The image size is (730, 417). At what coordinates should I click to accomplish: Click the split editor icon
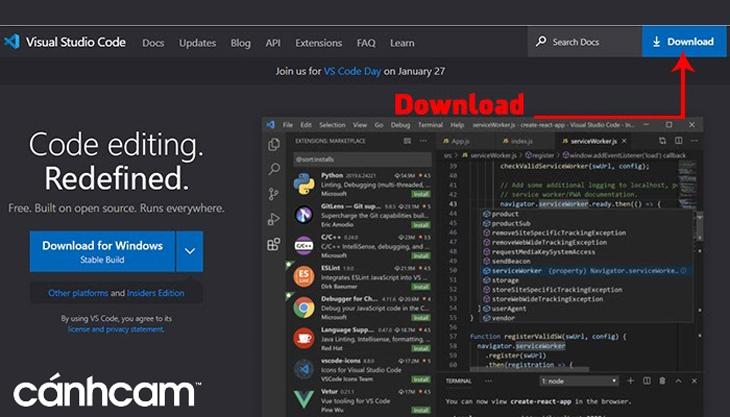[679, 141]
